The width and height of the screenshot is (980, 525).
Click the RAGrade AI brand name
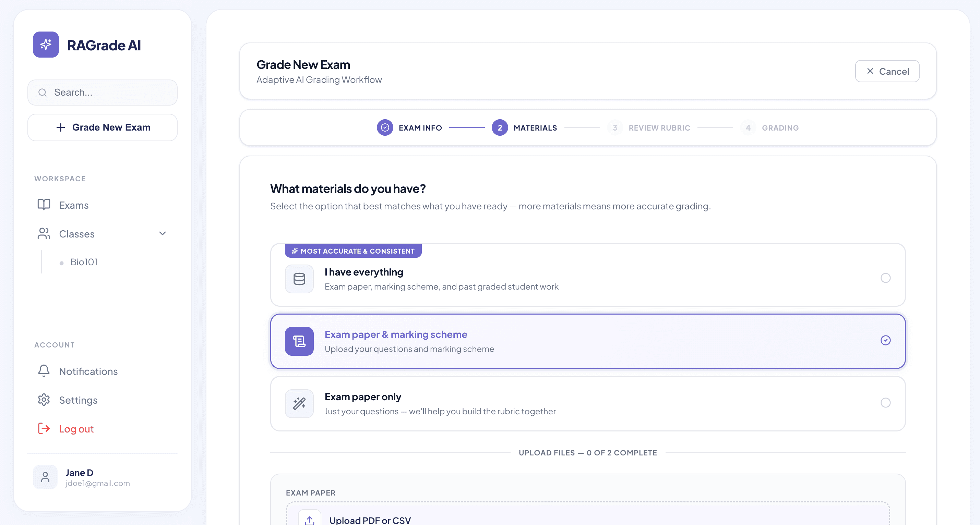coord(104,45)
